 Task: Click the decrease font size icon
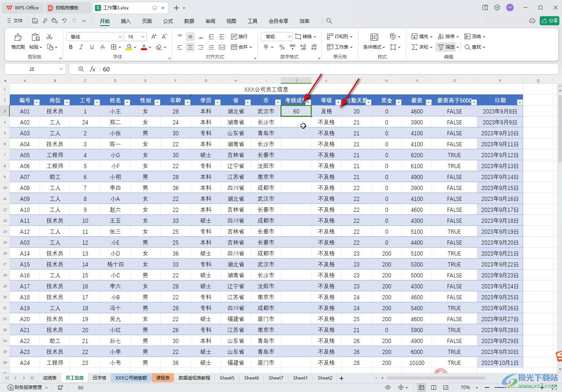tap(164, 37)
